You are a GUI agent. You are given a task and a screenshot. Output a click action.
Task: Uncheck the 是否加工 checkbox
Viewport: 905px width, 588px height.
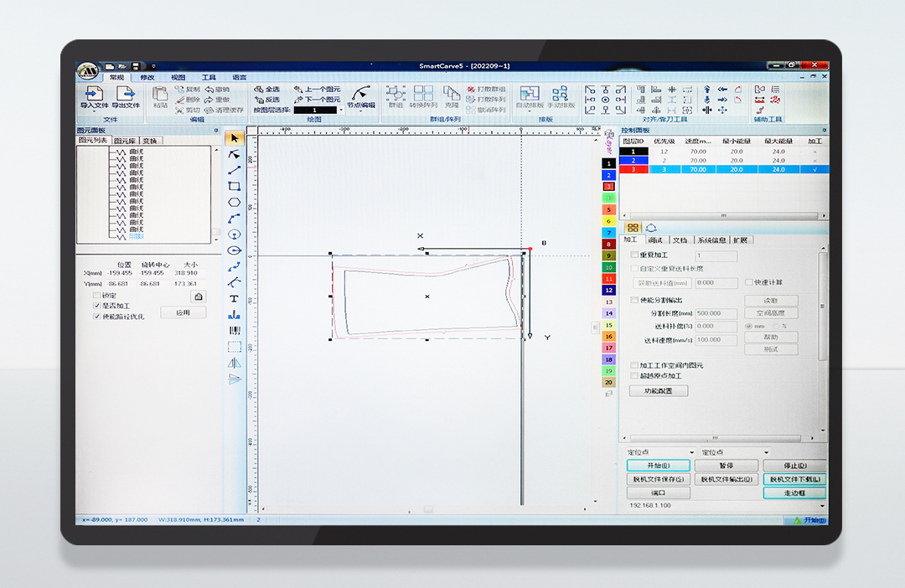[x=96, y=306]
